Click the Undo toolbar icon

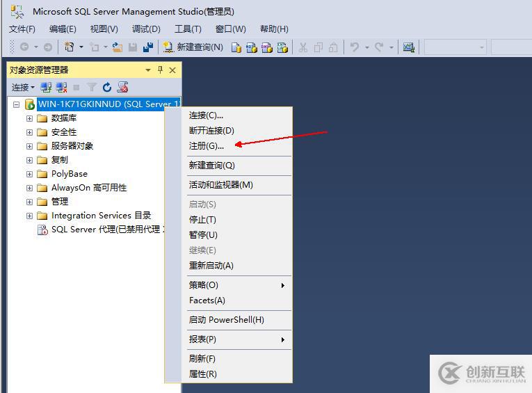(355, 47)
